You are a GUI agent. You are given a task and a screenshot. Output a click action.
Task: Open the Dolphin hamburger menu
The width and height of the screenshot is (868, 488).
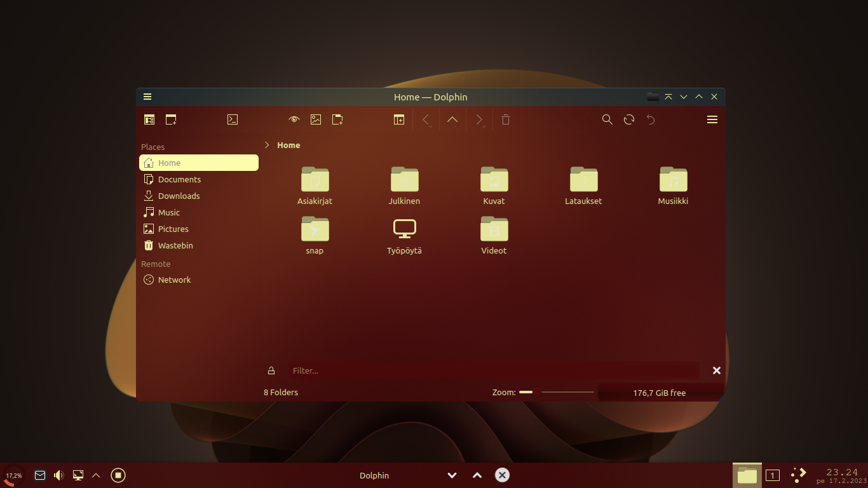[x=712, y=119]
